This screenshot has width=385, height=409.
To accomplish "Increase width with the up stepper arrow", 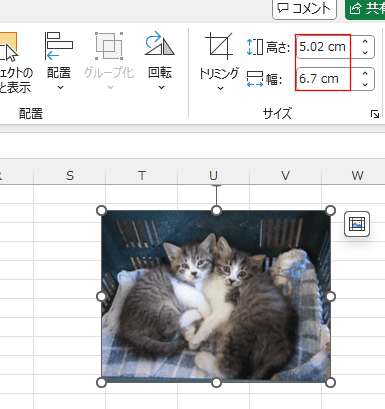I will pos(365,73).
